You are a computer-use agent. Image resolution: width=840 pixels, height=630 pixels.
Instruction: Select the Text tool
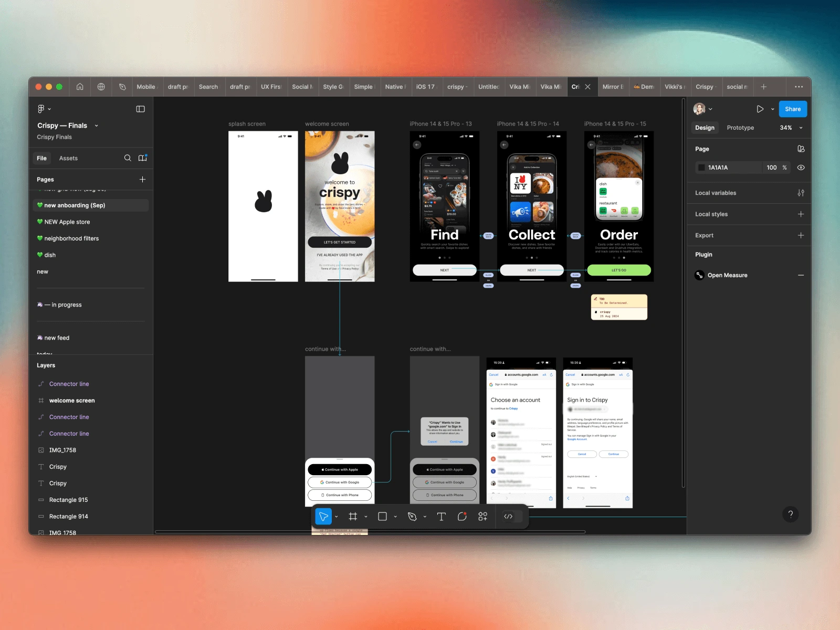[x=441, y=517]
